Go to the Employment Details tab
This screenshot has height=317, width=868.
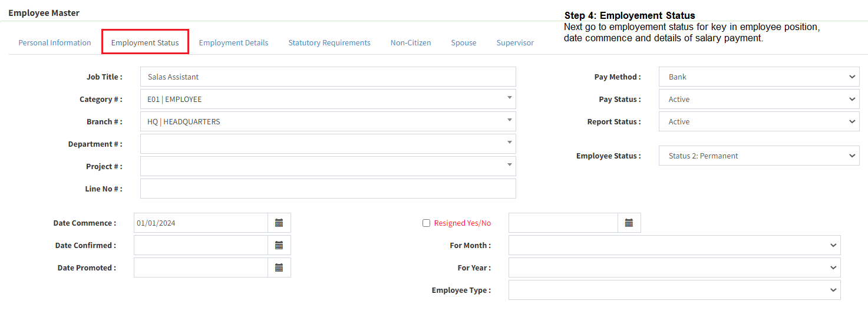(233, 42)
